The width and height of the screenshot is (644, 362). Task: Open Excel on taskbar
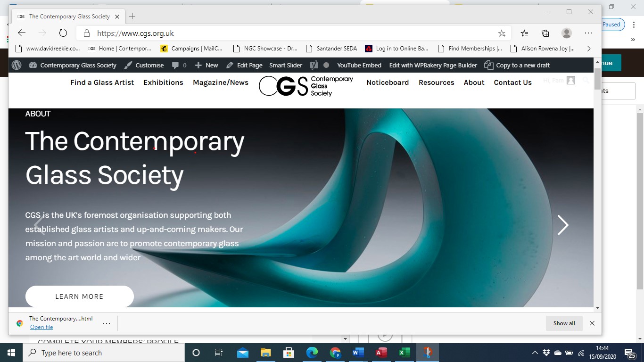(x=405, y=353)
